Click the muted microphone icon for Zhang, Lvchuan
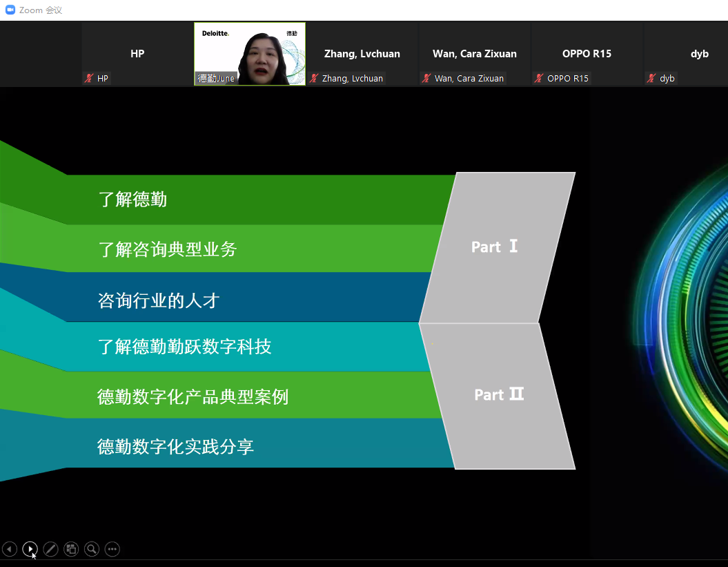 (x=314, y=79)
